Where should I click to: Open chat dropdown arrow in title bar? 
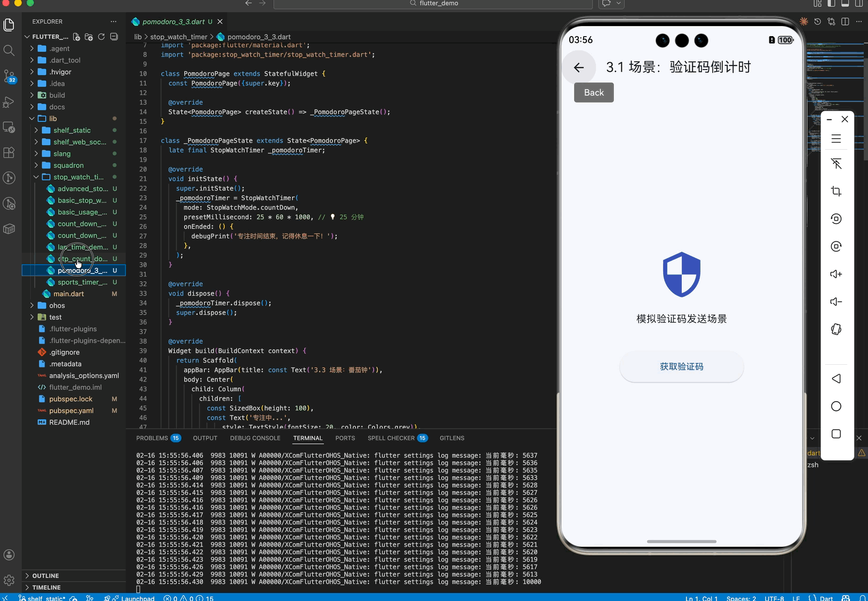click(x=619, y=3)
